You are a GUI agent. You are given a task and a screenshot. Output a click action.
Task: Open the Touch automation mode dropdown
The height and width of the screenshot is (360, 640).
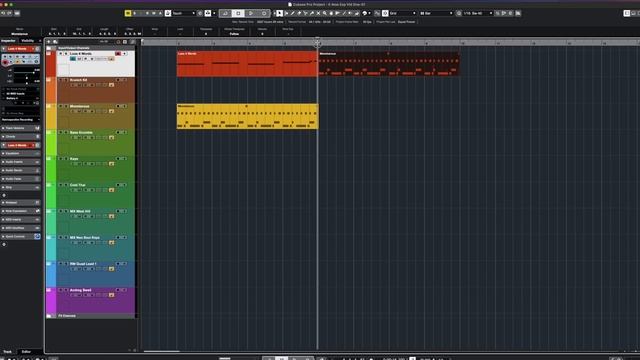(184, 13)
